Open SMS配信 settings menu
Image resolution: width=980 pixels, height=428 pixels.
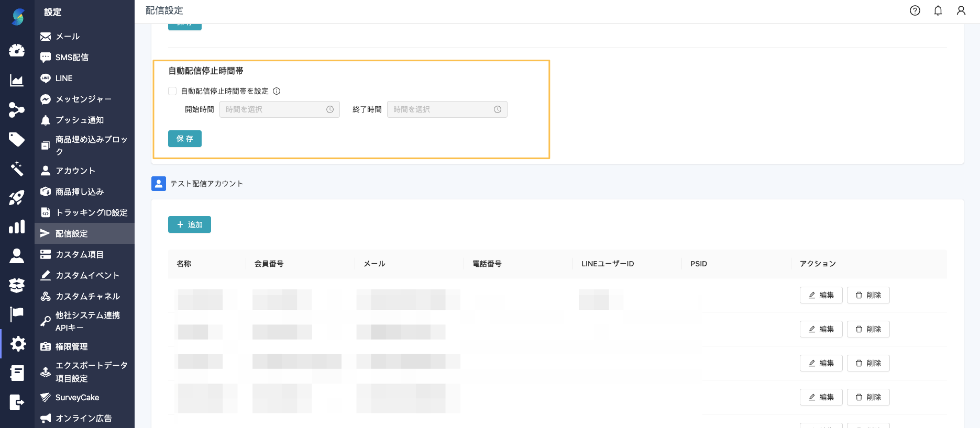pyautogui.click(x=84, y=57)
